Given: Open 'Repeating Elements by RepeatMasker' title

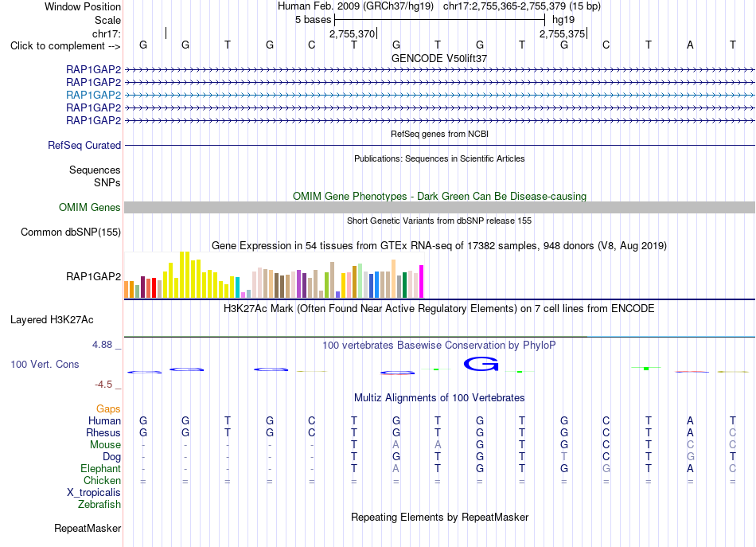Looking at the screenshot, I should click(439, 517).
